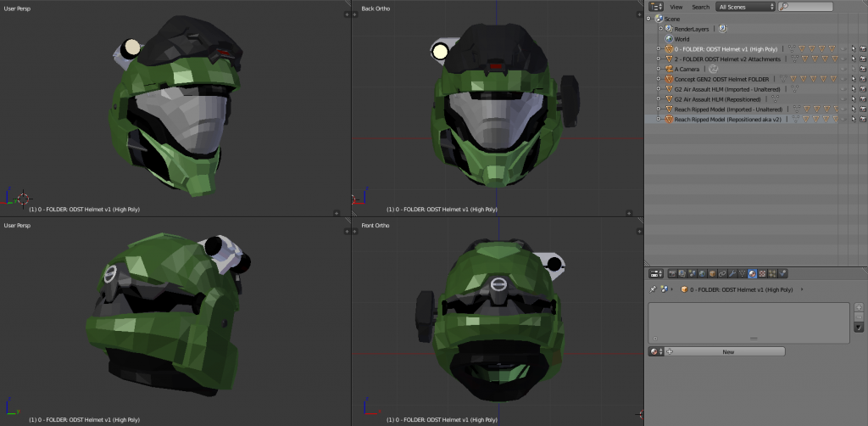868x426 pixels.
Task: Click object icon of Concept GEN2 ODST Helmet FOLDER
Action: pyautogui.click(x=670, y=79)
